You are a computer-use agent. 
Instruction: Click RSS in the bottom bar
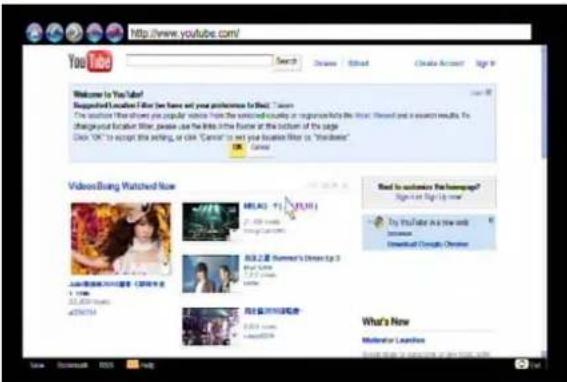106,365
